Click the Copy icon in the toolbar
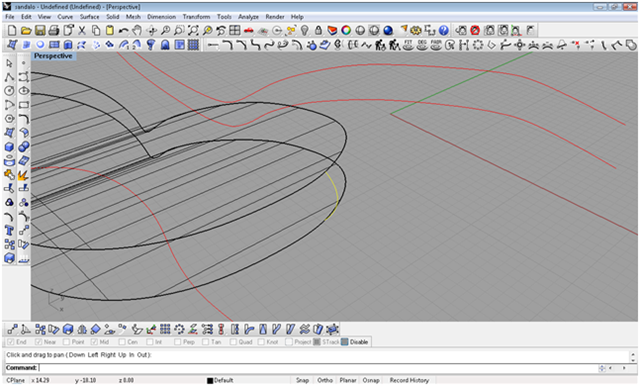Image resolution: width=640 pixels, height=386 pixels. [96, 30]
